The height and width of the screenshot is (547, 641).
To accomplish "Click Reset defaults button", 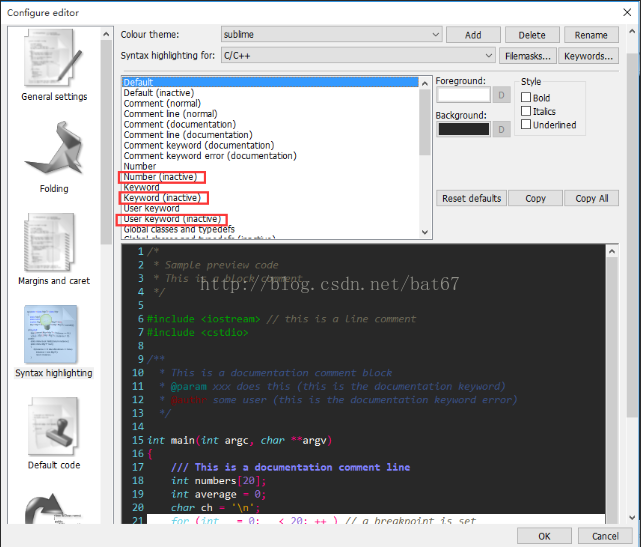I will pos(471,198).
